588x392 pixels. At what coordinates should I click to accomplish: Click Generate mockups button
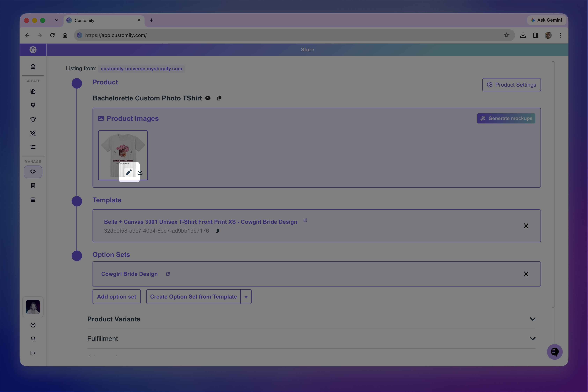(506, 119)
